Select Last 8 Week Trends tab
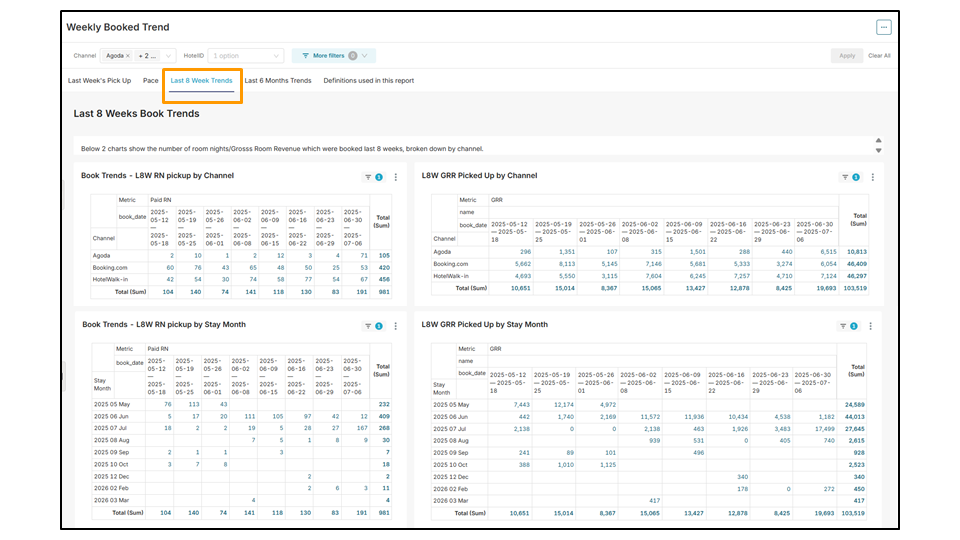This screenshot has width=960, height=540. tap(201, 81)
